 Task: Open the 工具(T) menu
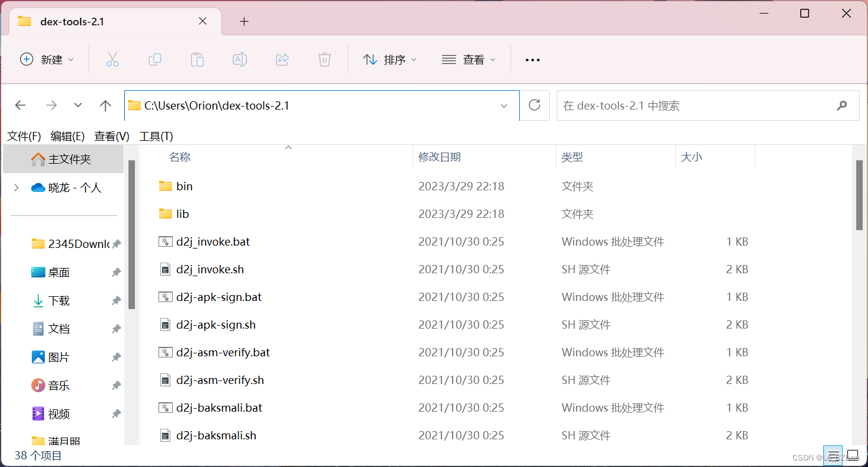(x=156, y=136)
